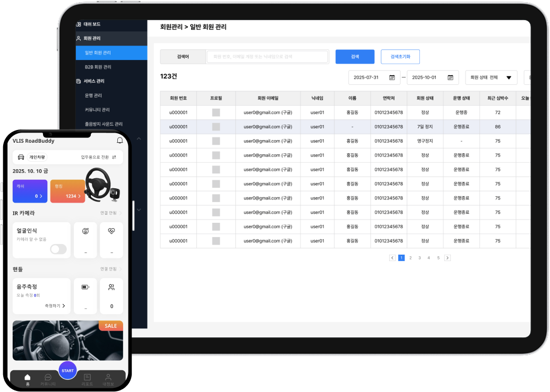550x392 pixels.
Task: Tap the heart rate icon card
Action: pos(111,240)
